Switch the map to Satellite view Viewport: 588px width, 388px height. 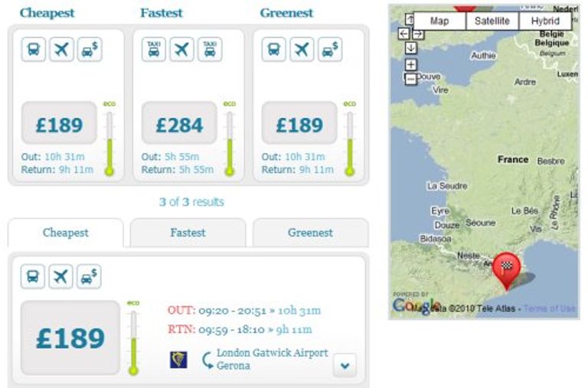click(492, 21)
